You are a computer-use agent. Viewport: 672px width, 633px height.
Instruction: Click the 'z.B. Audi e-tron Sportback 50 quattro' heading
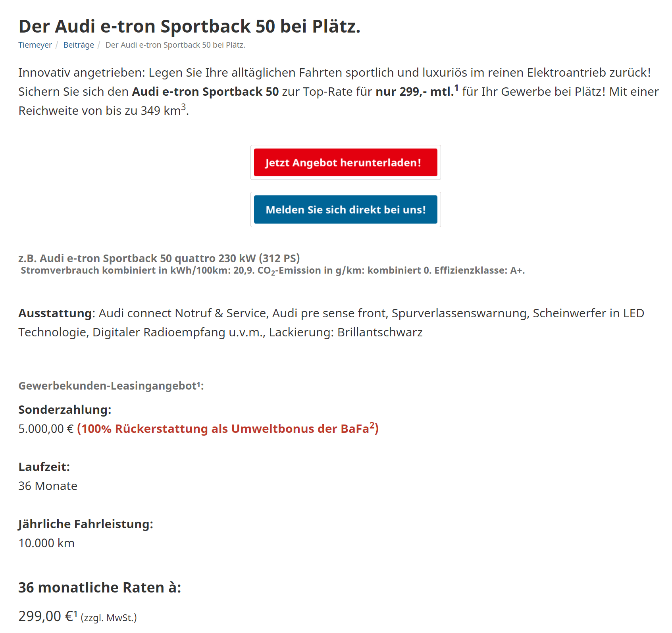[159, 258]
